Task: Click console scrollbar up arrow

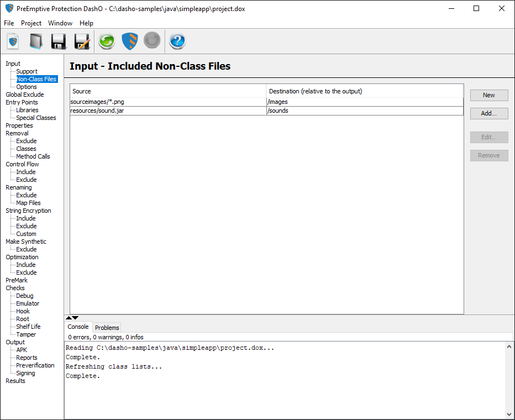Action: click(509, 347)
